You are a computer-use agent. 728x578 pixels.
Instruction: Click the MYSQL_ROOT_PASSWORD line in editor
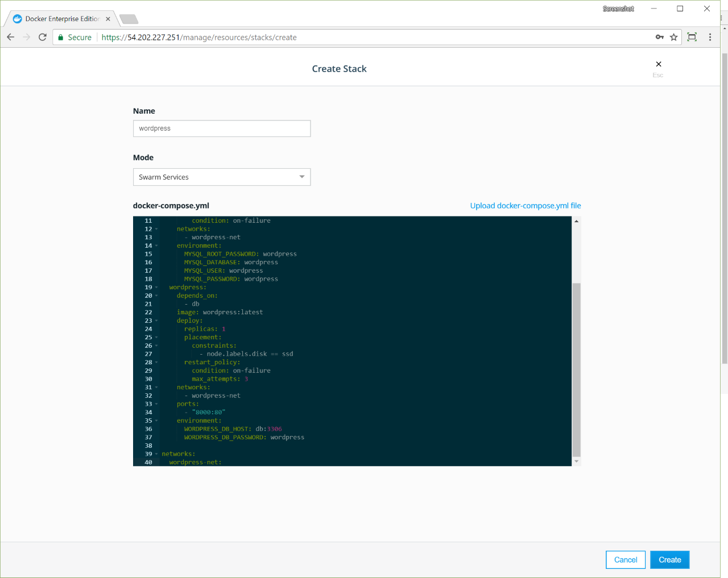coord(240,254)
